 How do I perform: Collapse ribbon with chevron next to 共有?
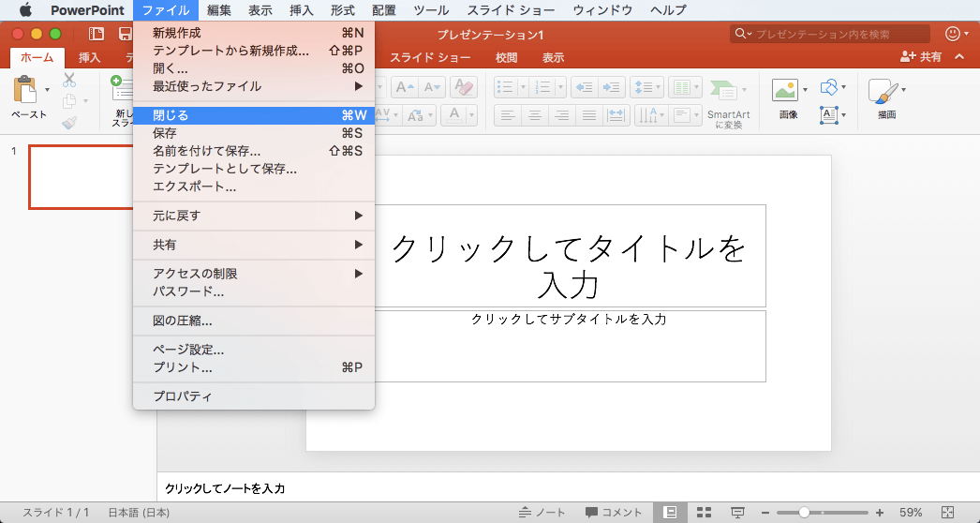(959, 57)
